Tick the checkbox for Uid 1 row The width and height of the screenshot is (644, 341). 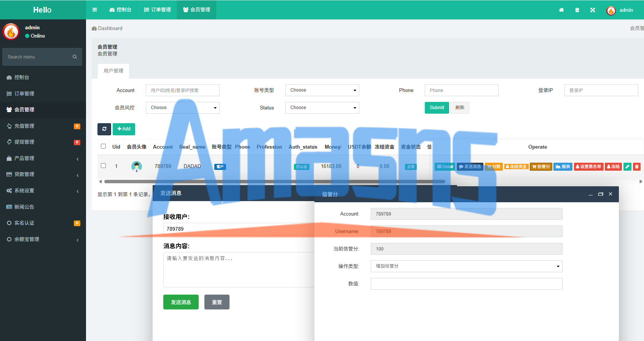point(103,166)
